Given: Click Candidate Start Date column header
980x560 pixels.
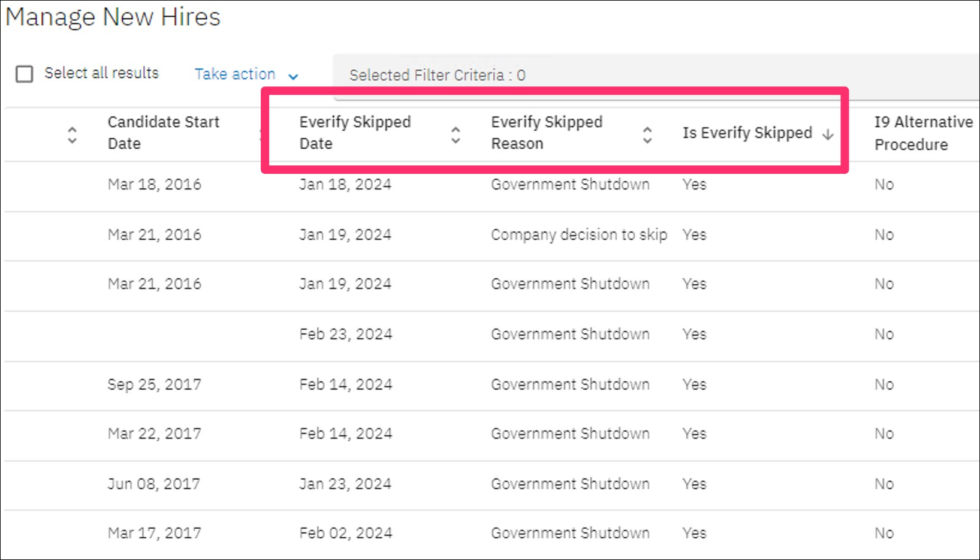Looking at the screenshot, I should click(x=164, y=133).
